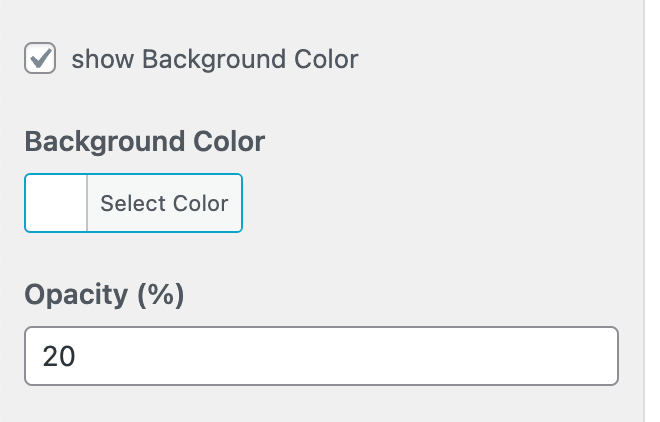Click the checkmark icon in the checkbox
Screen dimensions: 660x422
coord(40,59)
